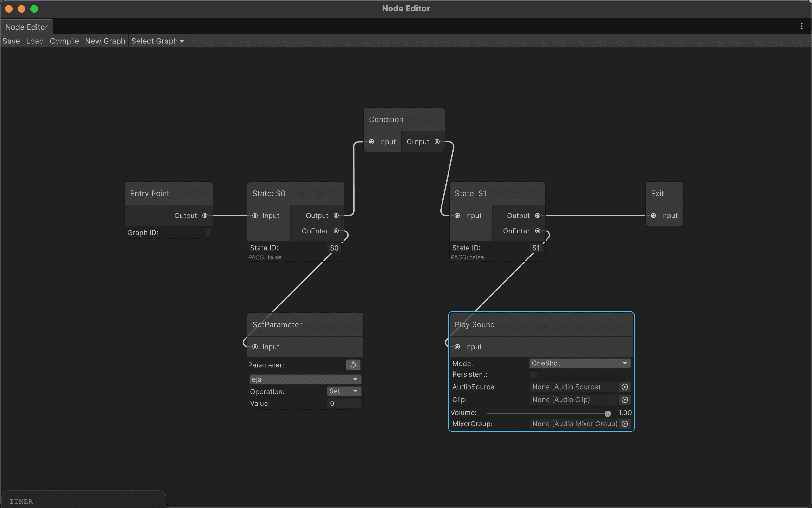Open the window options kebab menu
The width and height of the screenshot is (812, 508).
pos(802,26)
